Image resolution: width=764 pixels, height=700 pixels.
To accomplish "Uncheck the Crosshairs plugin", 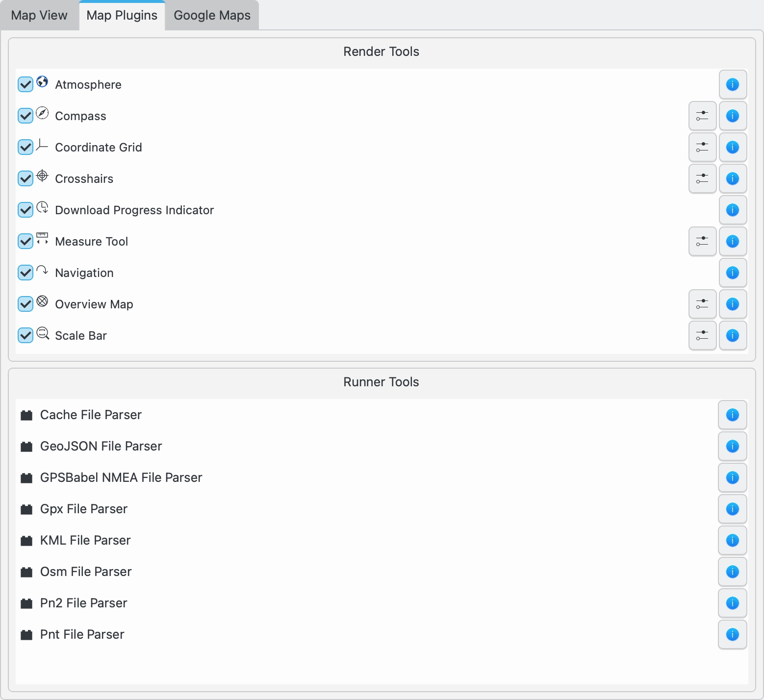I will point(25,178).
